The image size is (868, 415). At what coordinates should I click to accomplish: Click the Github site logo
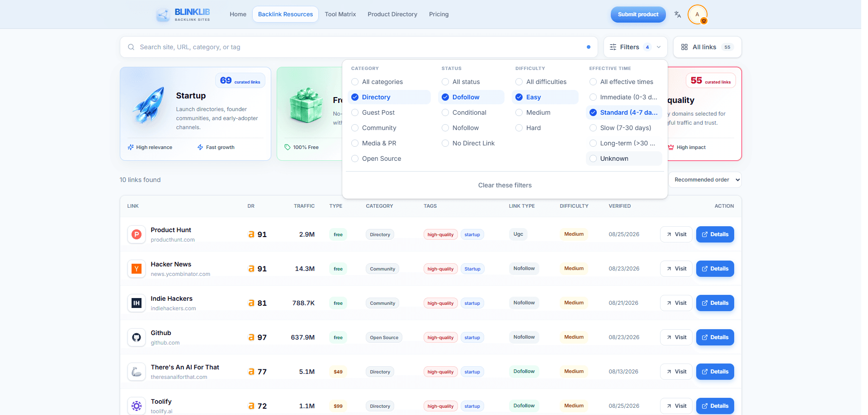point(137,337)
